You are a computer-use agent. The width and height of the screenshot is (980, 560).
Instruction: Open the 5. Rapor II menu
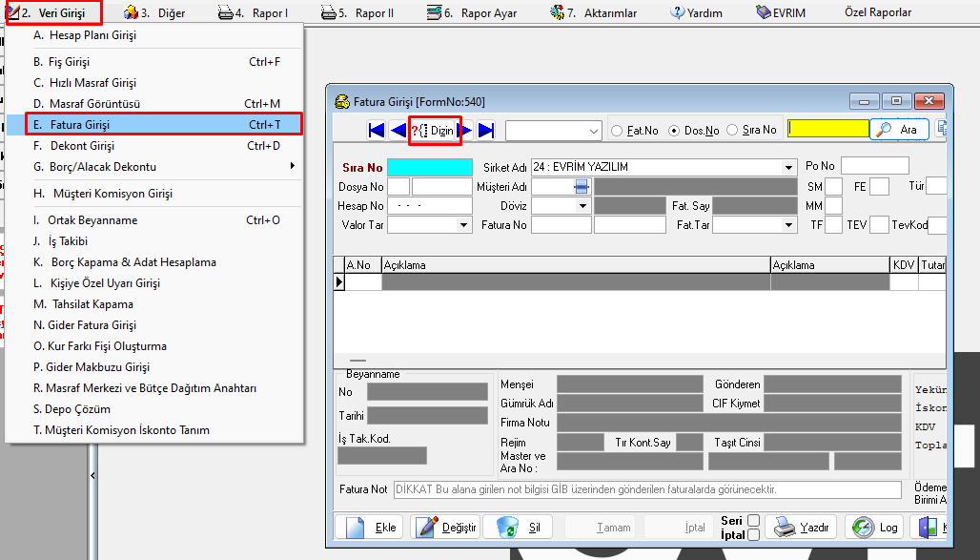pyautogui.click(x=357, y=12)
